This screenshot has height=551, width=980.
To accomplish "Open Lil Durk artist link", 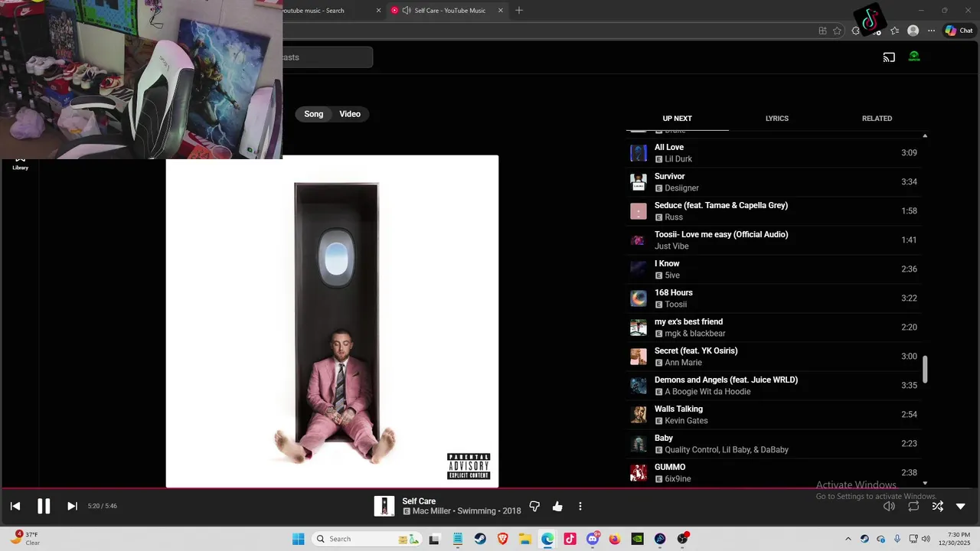I will [678, 159].
